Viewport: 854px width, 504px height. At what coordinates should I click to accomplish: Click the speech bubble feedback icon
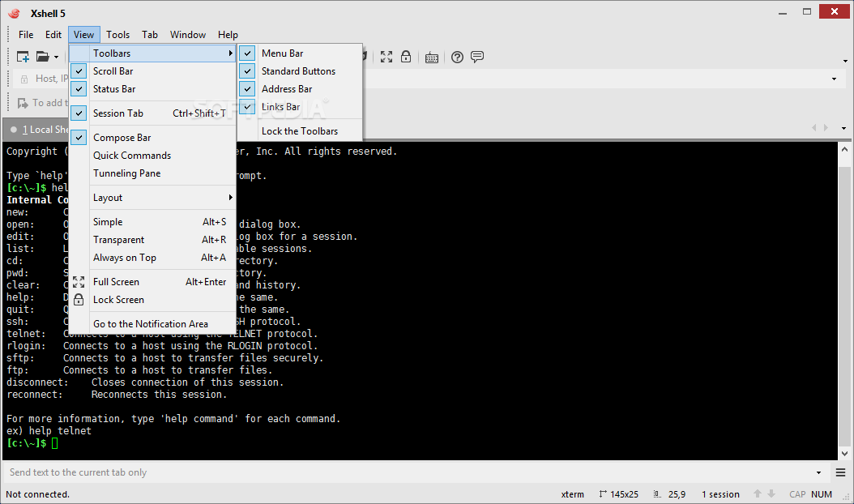[477, 57]
